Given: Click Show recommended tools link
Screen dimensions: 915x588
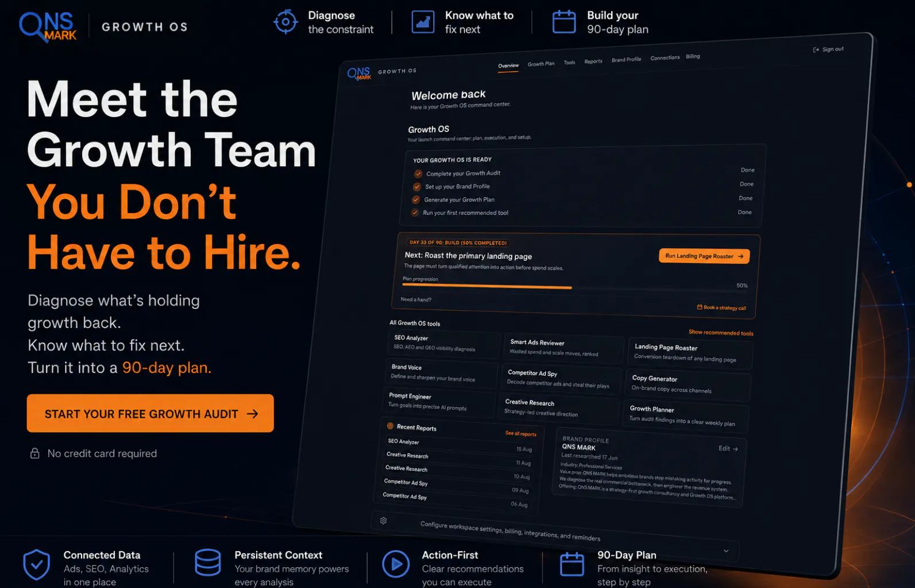Looking at the screenshot, I should coord(721,332).
